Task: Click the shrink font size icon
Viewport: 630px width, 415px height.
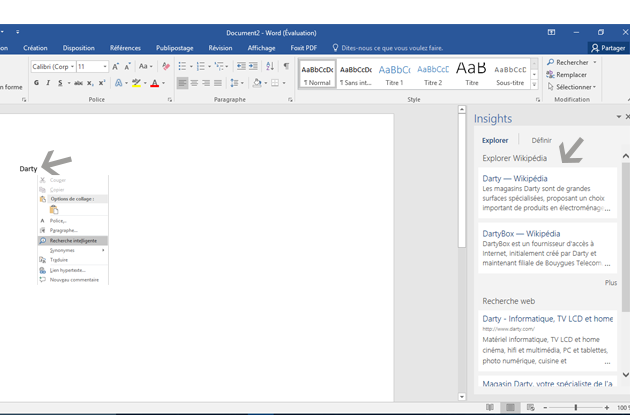Action: 127,66
